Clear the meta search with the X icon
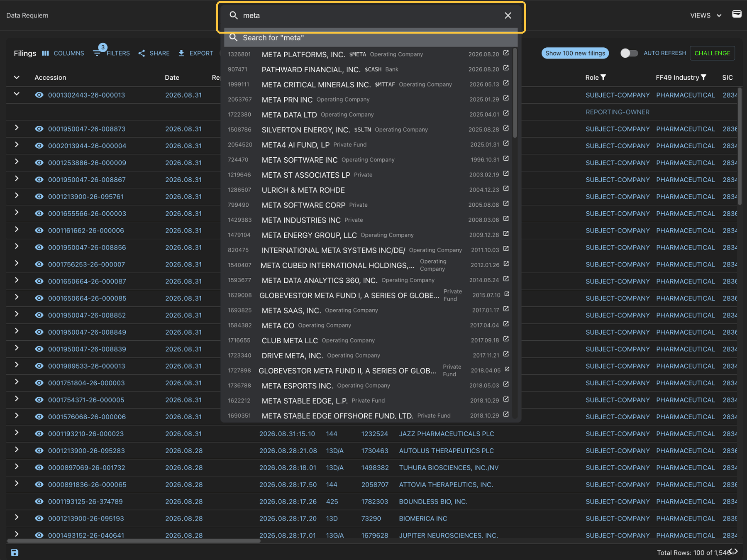This screenshot has height=560, width=747. pyautogui.click(x=508, y=15)
